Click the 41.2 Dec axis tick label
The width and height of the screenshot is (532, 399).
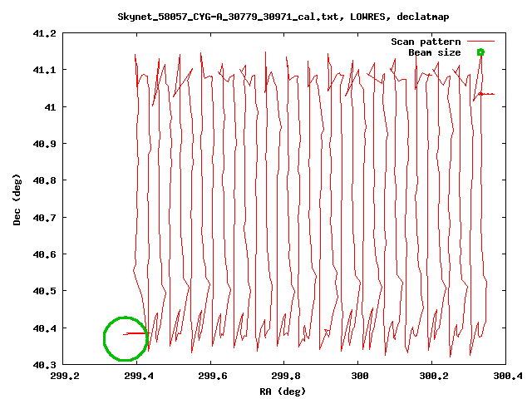coord(44,33)
